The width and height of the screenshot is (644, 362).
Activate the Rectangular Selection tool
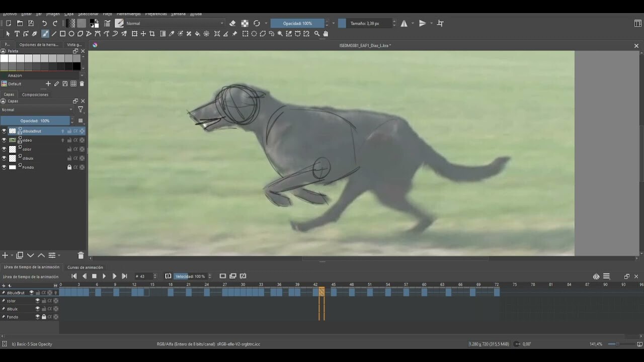(x=245, y=34)
